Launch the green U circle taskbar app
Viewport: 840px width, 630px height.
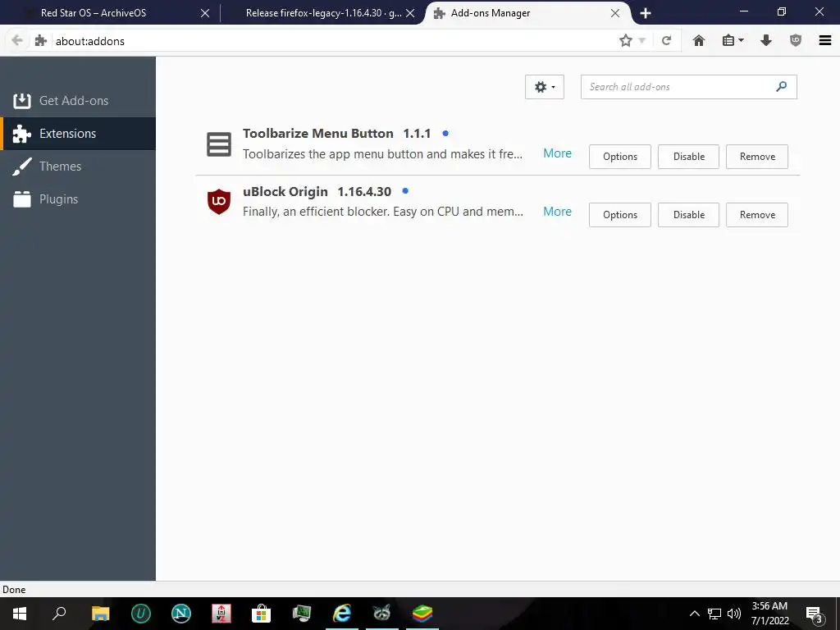(x=141, y=614)
